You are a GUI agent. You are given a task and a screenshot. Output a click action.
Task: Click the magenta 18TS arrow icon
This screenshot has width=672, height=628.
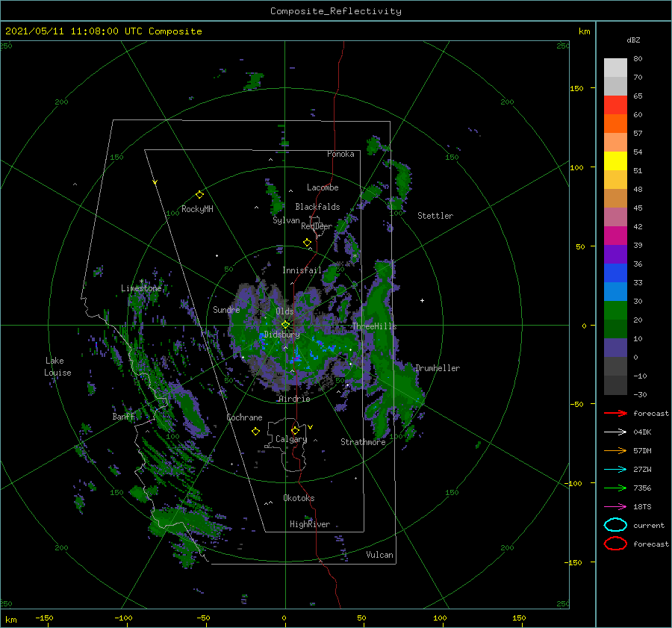tap(615, 507)
